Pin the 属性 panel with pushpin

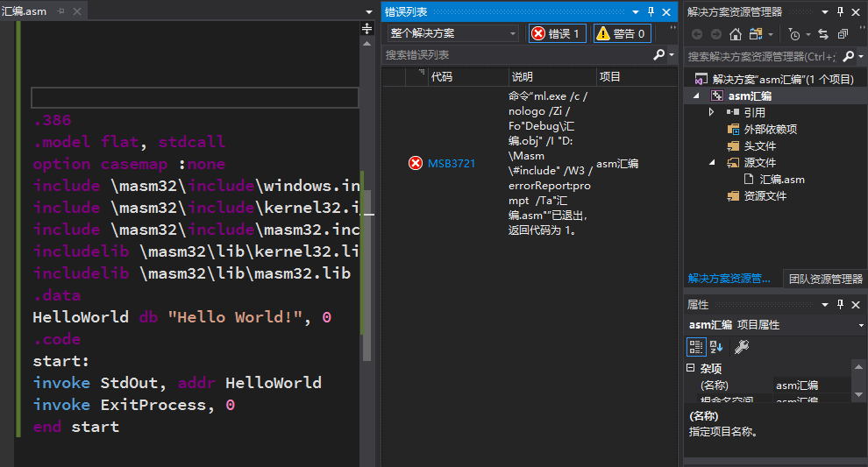[840, 304]
